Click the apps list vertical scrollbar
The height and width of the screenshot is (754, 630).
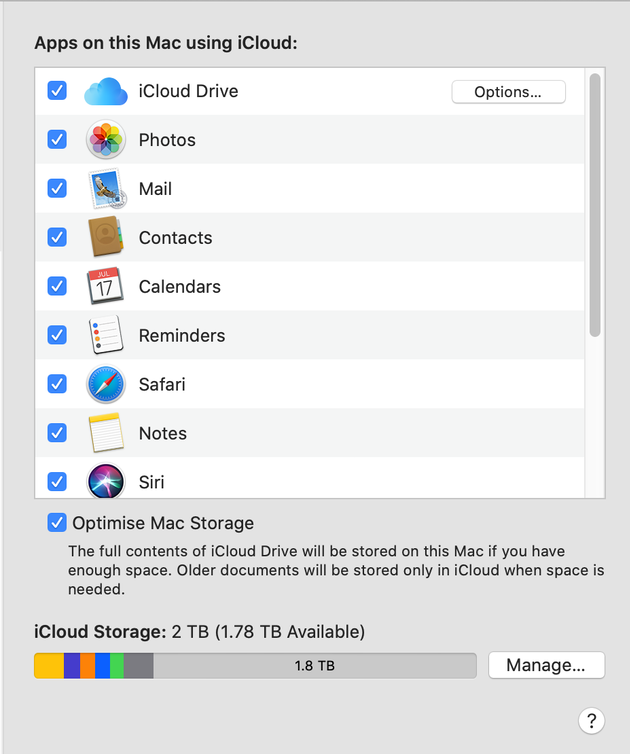pyautogui.click(x=595, y=205)
